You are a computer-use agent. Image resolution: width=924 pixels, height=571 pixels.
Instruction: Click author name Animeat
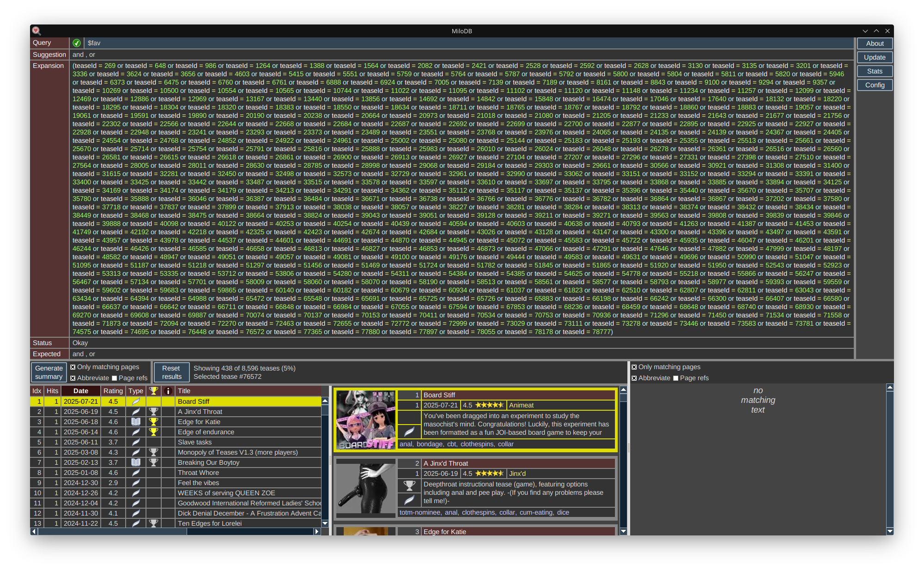pos(521,405)
